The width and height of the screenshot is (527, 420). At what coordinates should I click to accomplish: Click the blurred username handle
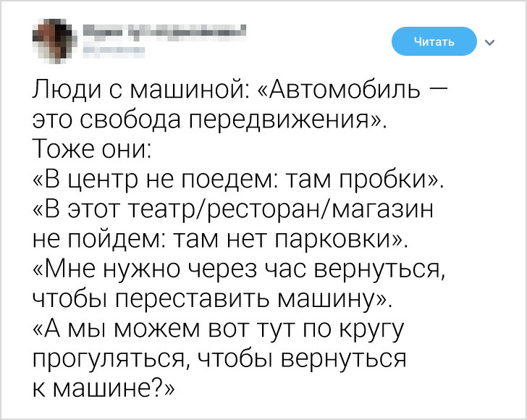point(115,51)
